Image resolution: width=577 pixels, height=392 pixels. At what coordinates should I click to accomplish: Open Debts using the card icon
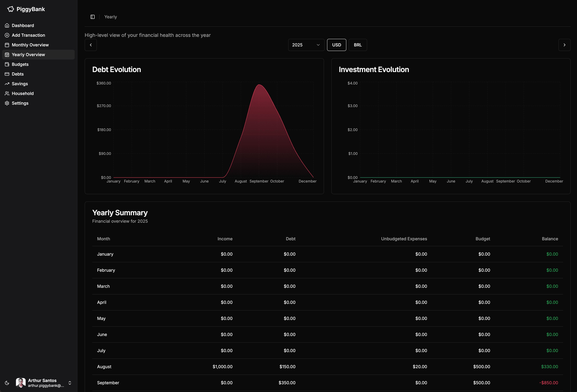coord(7,74)
